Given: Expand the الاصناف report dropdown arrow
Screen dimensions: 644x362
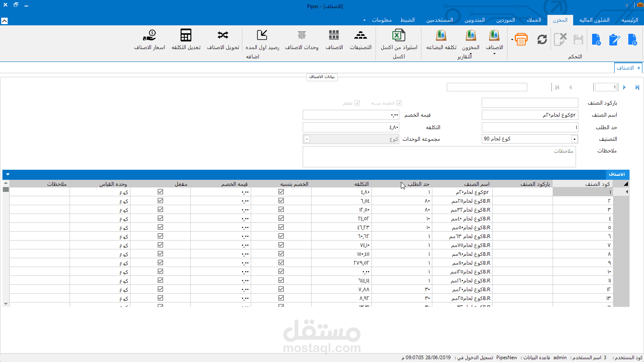Looking at the screenshot, I should tap(494, 53).
